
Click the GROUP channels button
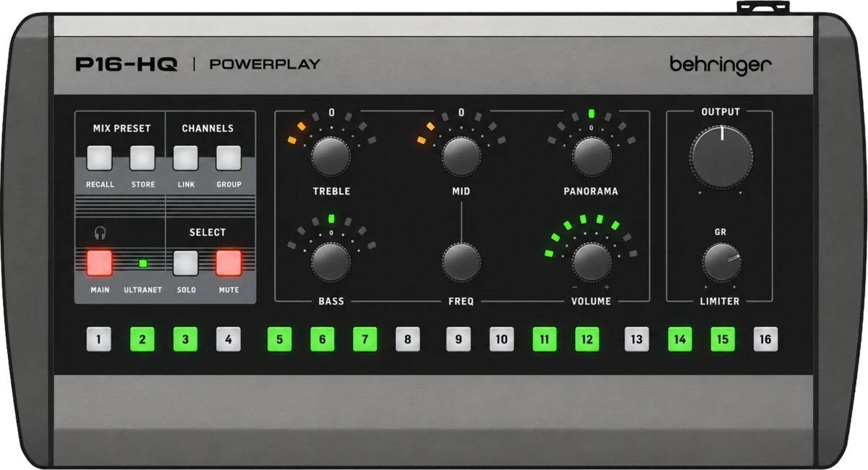click(229, 158)
